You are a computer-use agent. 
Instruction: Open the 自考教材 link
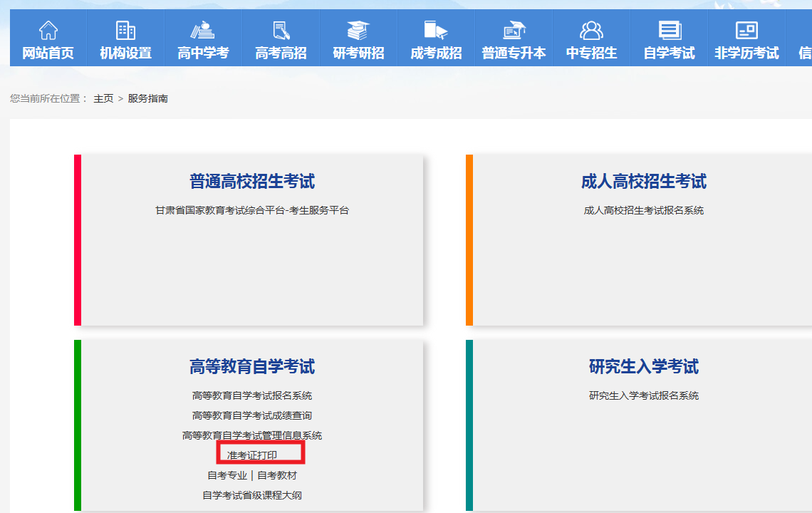[277, 475]
